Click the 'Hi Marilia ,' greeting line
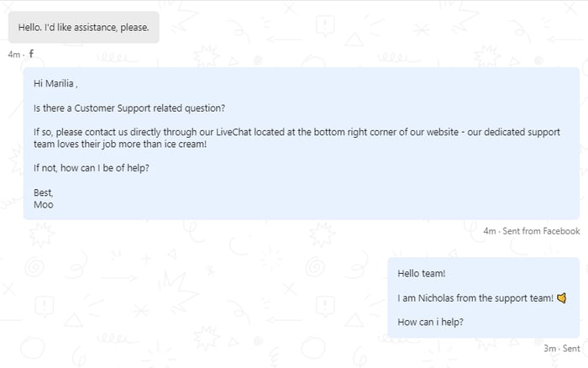588x368 pixels. (59, 83)
